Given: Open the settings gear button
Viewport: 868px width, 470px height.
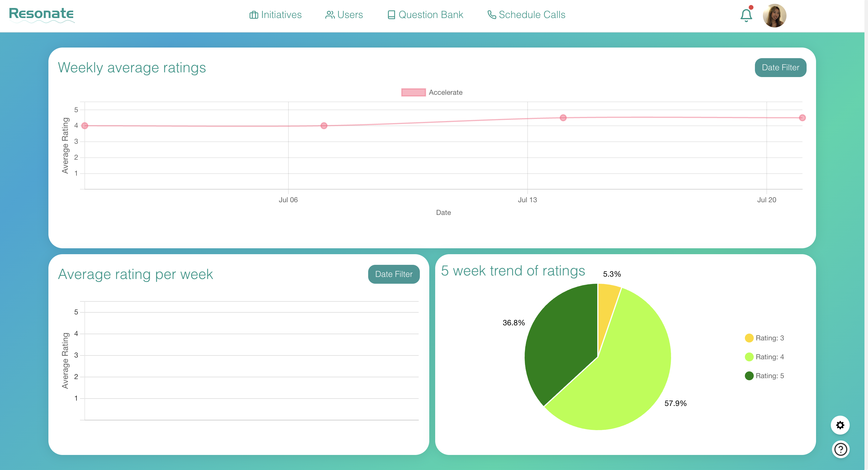Looking at the screenshot, I should (x=840, y=425).
